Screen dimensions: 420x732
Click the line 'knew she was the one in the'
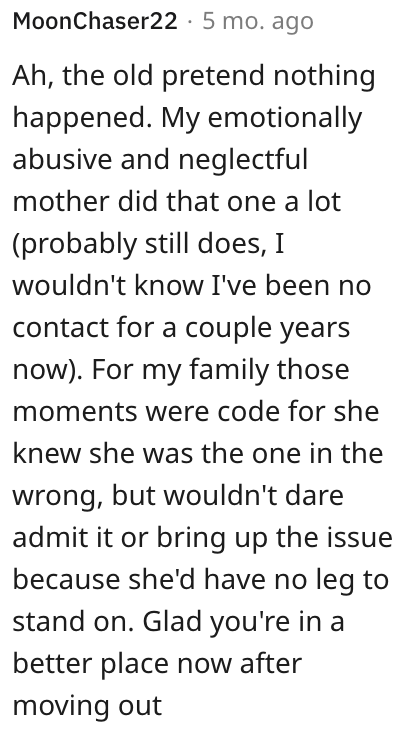click(198, 453)
